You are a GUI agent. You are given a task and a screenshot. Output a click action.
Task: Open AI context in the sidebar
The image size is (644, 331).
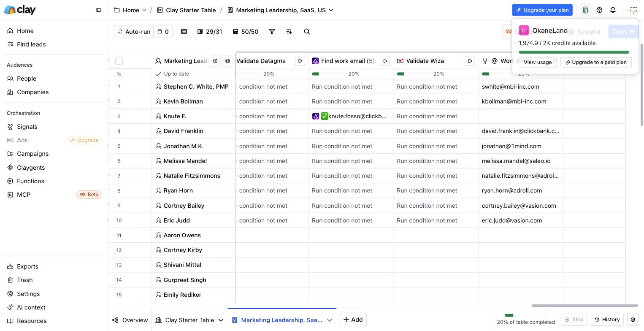(54, 307)
